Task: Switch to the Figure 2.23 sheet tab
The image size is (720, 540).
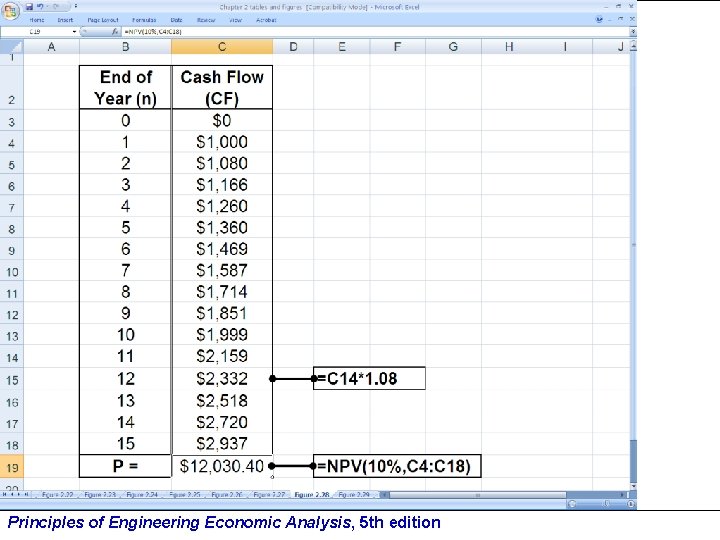Action: (100, 495)
